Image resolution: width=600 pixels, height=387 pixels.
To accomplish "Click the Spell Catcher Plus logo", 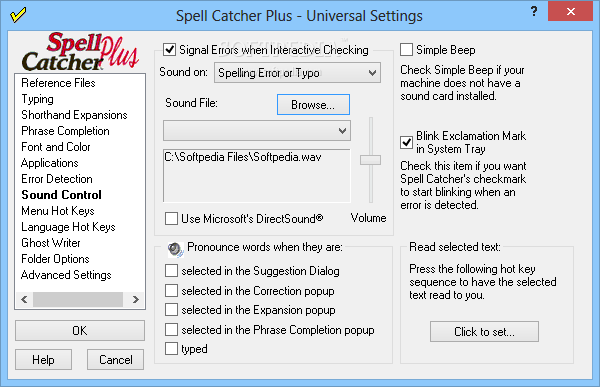I will 80,52.
